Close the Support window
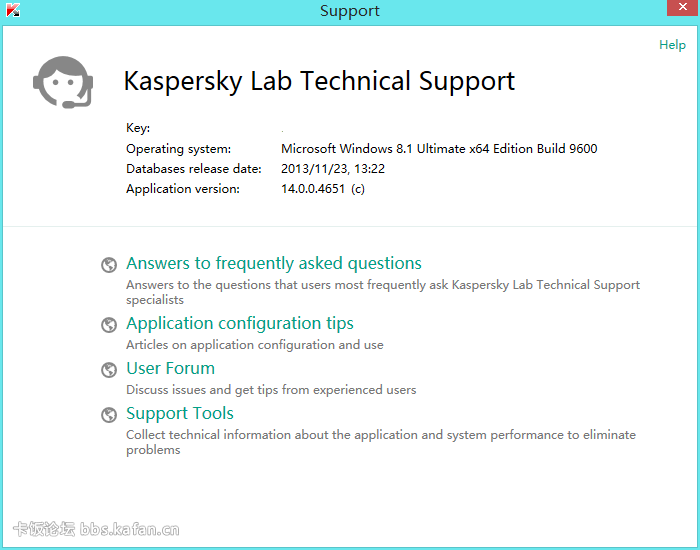 point(683,8)
